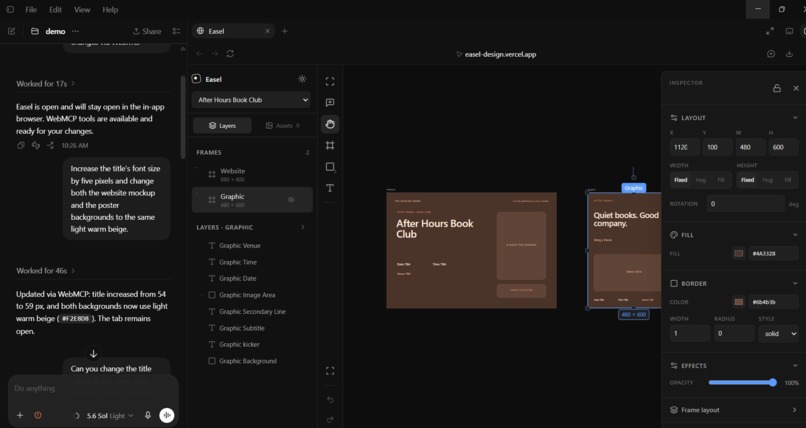Image resolution: width=806 pixels, height=428 pixels.
Task: Expand the Frame layout section
Action: [x=734, y=410]
